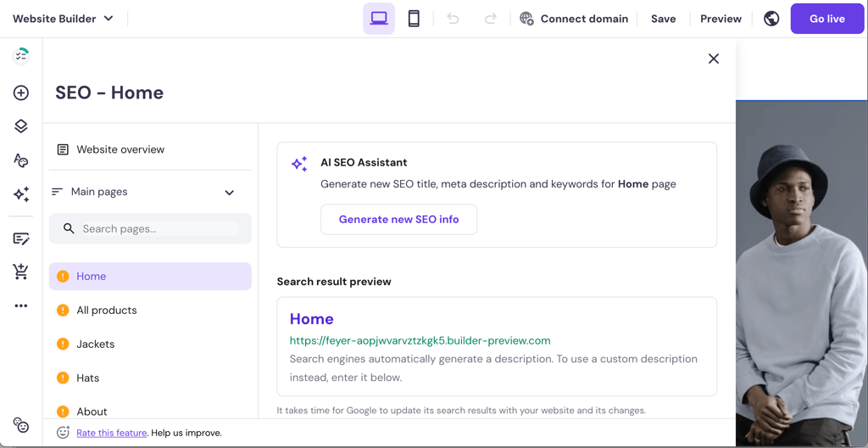Viewport: 868px width, 448px height.
Task: Click the AI SEO Assistant heading
Action: pos(364,163)
